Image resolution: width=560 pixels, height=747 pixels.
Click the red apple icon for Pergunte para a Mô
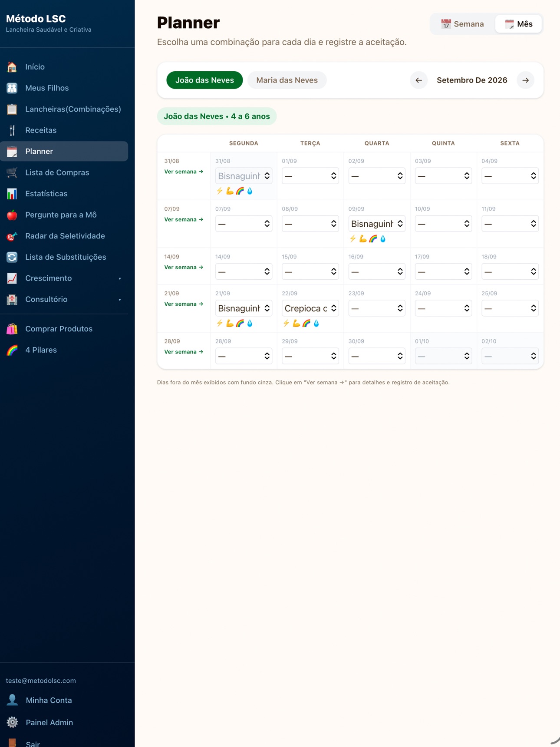click(x=12, y=215)
